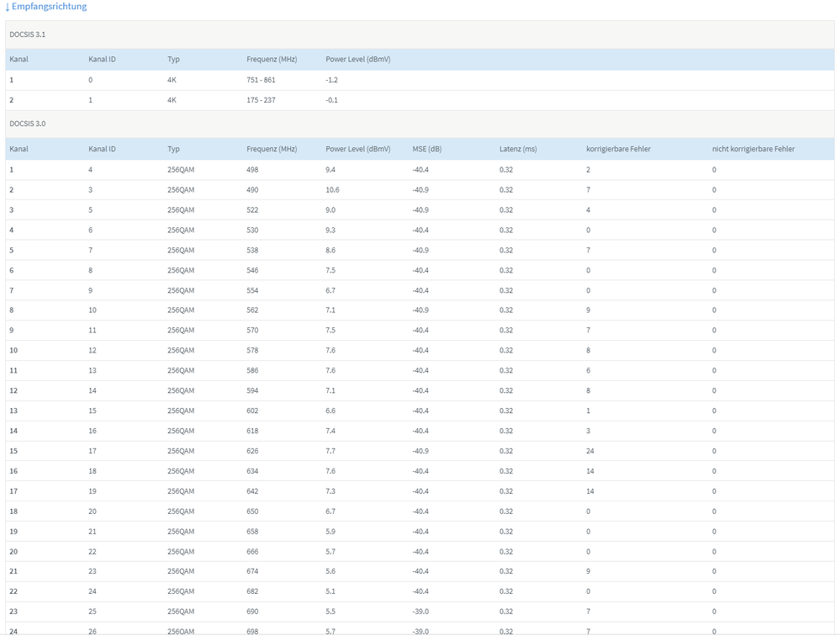Click the down arrow icon beside Empfangsrichtung
The image size is (840, 636).
point(8,7)
